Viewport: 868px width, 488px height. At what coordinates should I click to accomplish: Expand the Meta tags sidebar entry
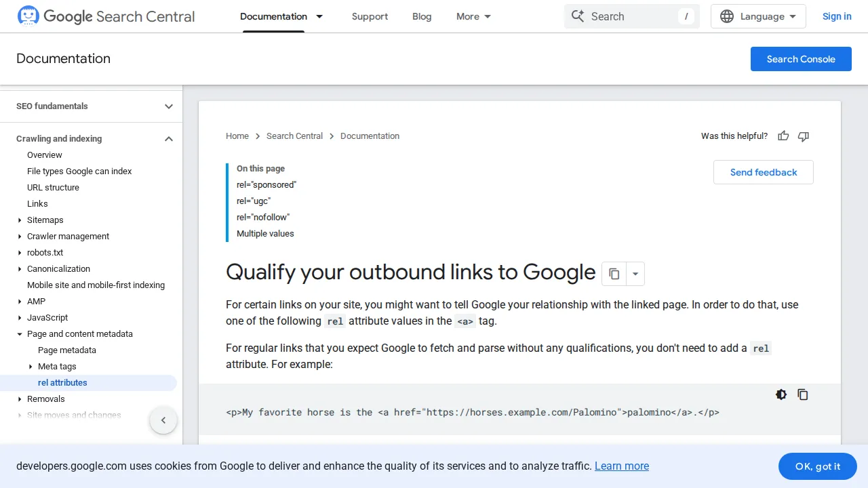(31, 366)
